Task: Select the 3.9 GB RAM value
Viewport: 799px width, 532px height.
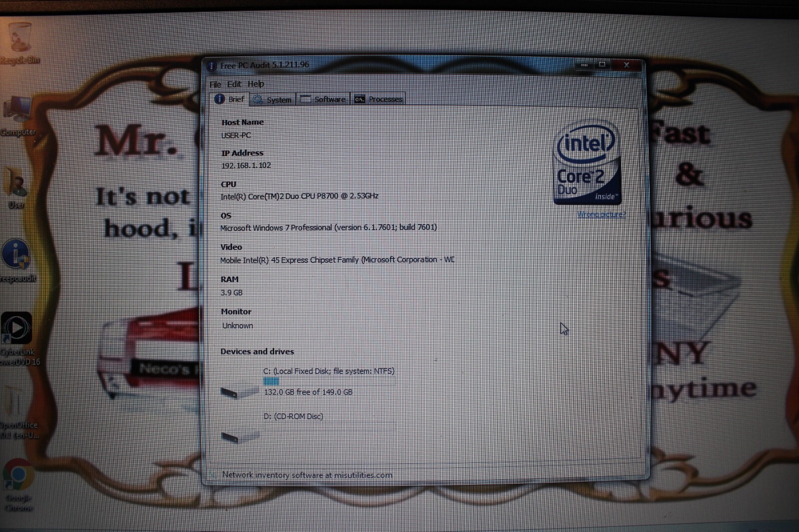Action: click(x=232, y=293)
